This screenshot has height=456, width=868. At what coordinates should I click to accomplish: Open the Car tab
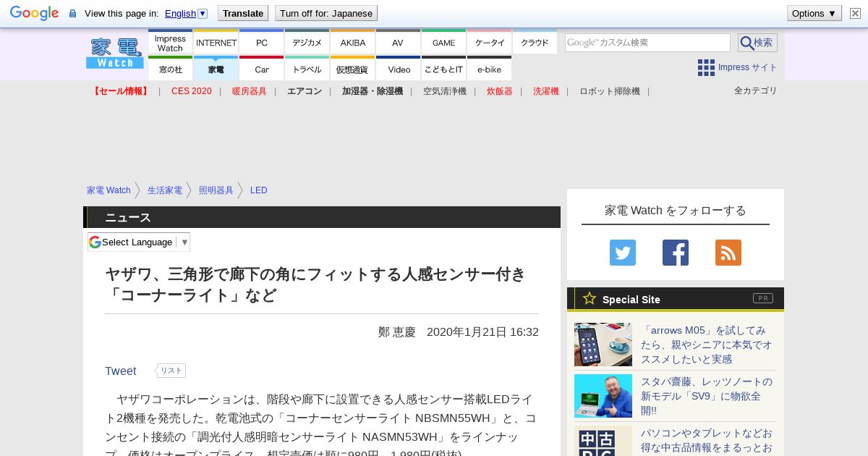[261, 69]
